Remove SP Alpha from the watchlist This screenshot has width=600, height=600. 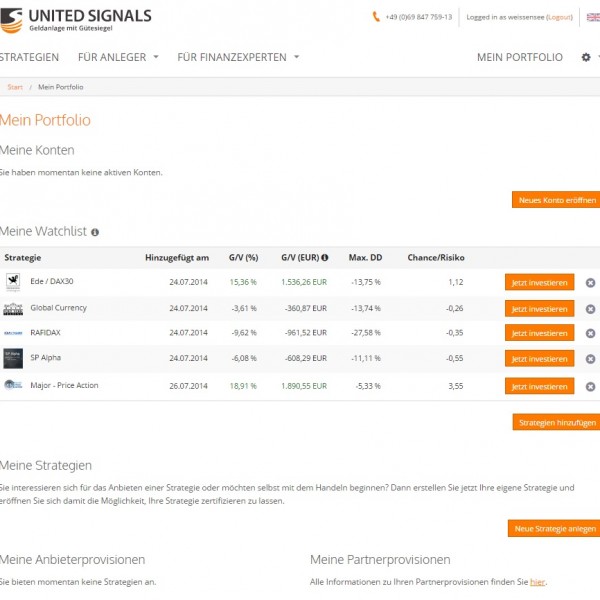click(590, 359)
